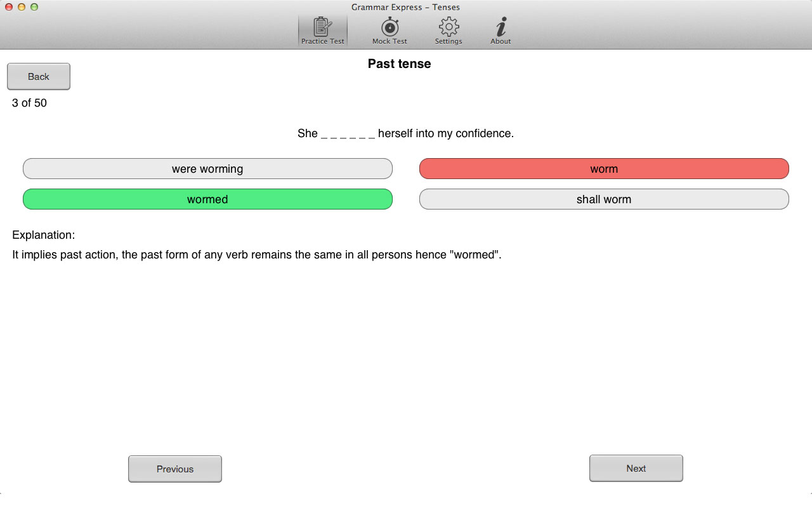
Task: Click the Back button
Action: pyautogui.click(x=39, y=77)
